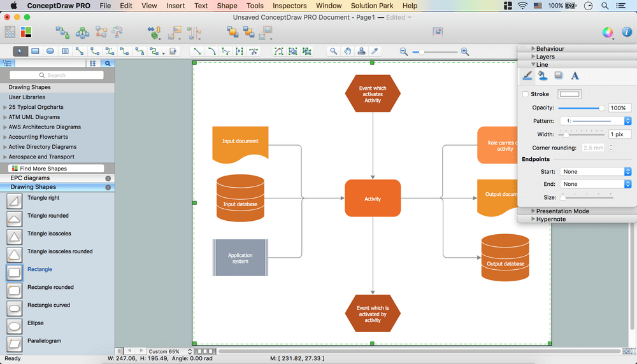Click the Find More Shapes button

[x=55, y=169]
